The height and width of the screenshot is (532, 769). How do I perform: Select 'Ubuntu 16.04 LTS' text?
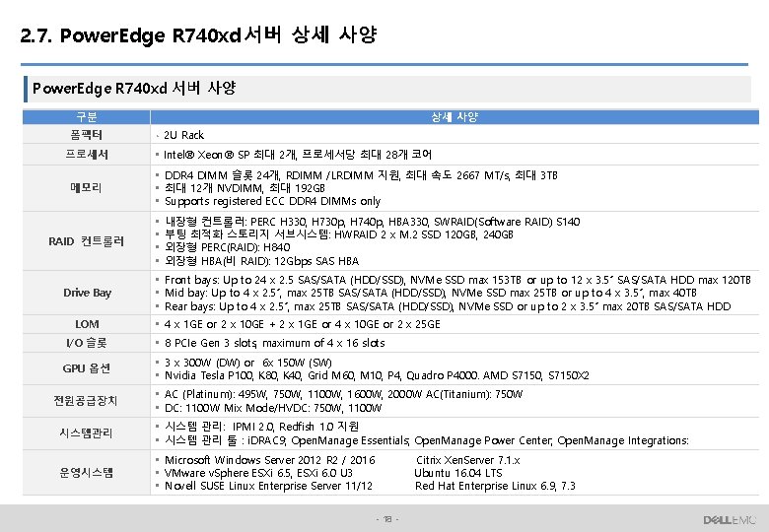tap(458, 473)
